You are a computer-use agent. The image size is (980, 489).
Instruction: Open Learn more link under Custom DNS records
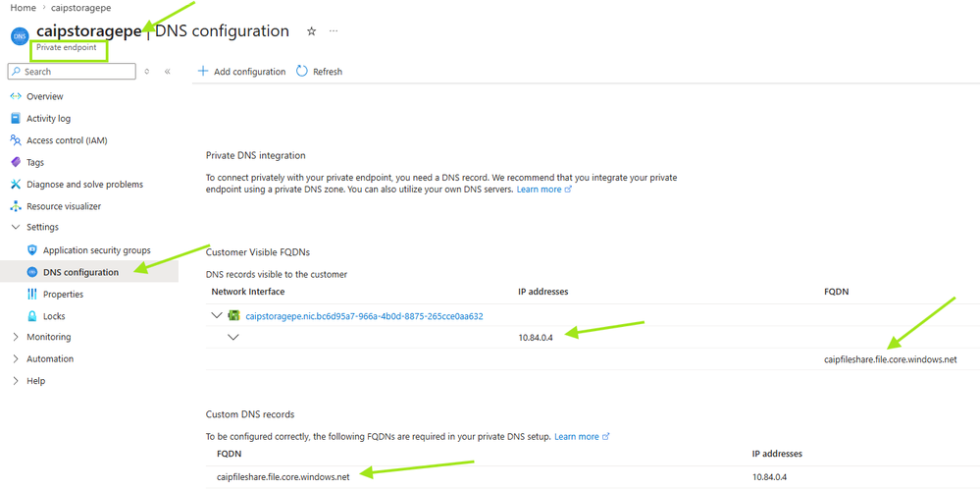[x=582, y=437]
